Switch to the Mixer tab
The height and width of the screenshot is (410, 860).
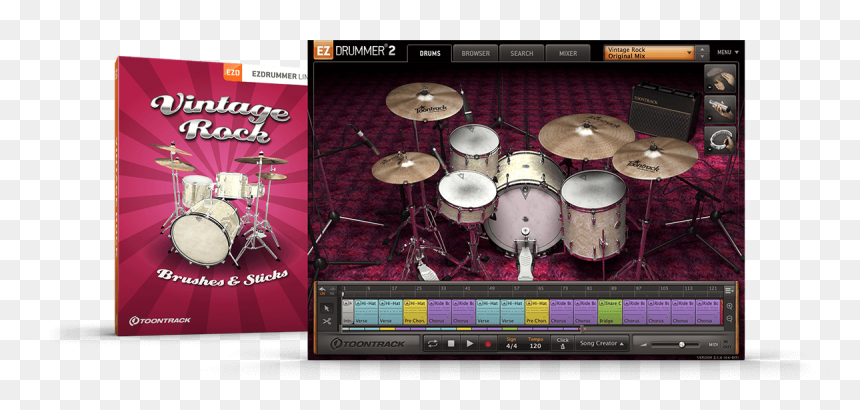pos(568,53)
